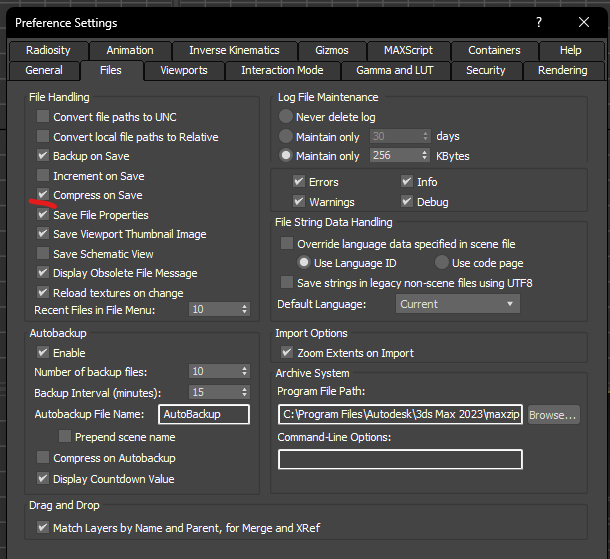Click the Program File Path field

coord(400,414)
